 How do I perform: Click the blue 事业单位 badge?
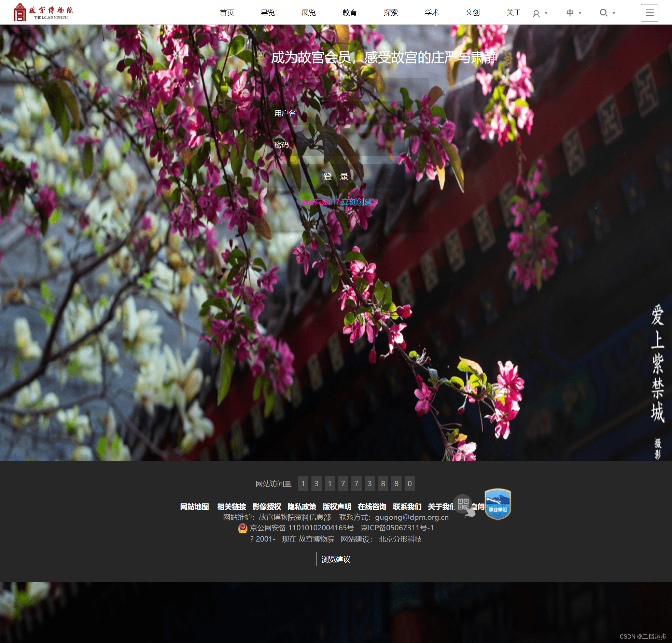tap(498, 504)
